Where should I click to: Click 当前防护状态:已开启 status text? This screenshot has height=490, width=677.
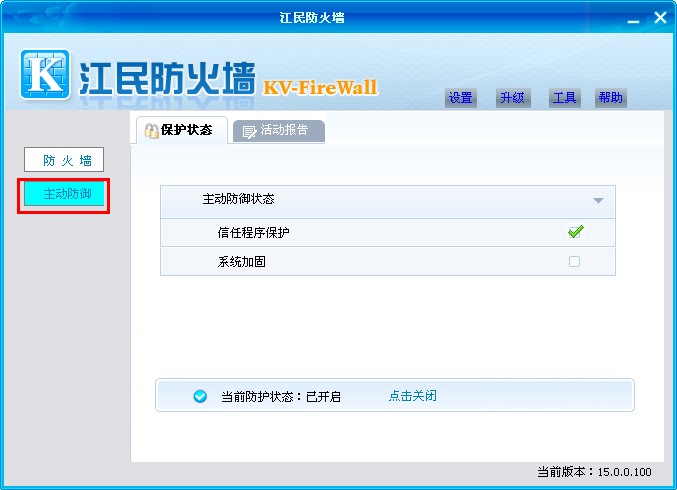pos(281,396)
